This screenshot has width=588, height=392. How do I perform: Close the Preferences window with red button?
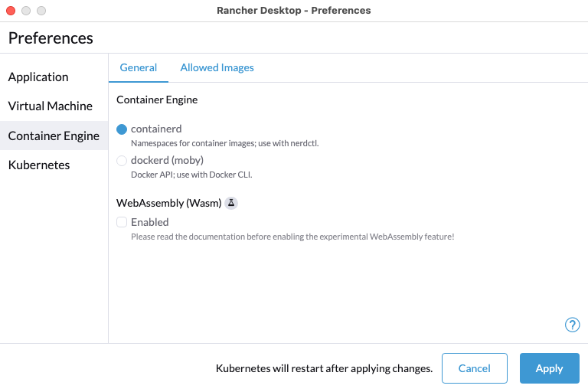[11, 11]
